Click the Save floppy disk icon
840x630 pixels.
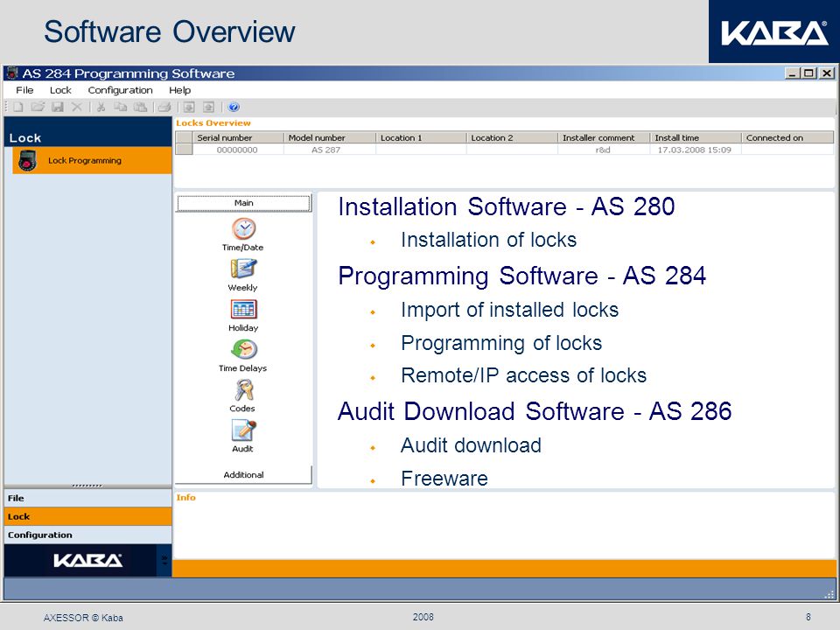58,107
